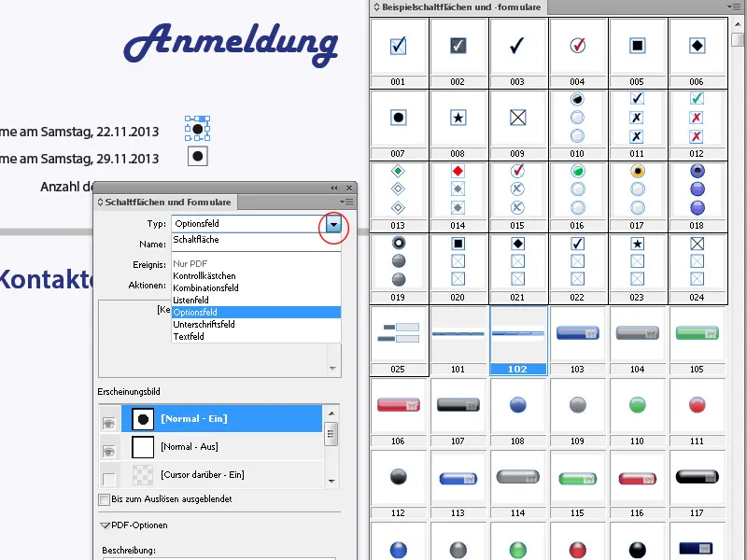Screen dimensions: 747x560
Task: Collapse the floating panel with double arrows
Action: [334, 189]
